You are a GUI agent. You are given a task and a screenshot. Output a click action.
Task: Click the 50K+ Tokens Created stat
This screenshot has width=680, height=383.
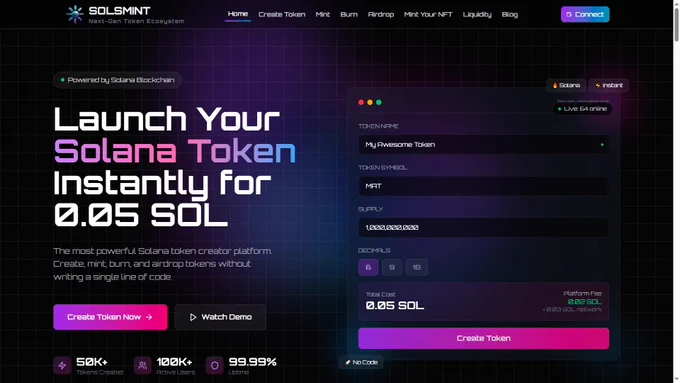[x=88, y=365]
